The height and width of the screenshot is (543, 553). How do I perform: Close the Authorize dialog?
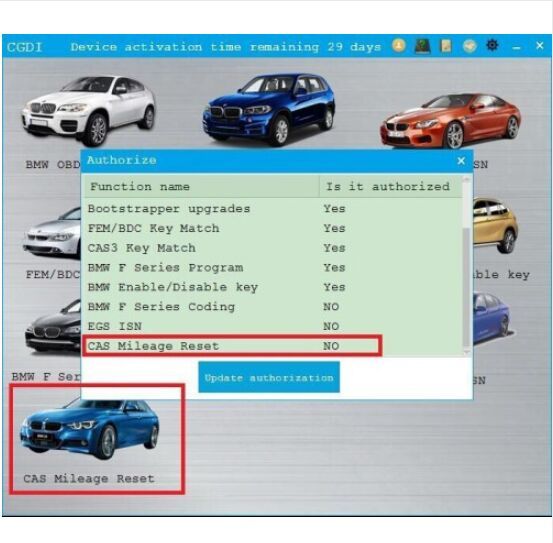tap(461, 161)
